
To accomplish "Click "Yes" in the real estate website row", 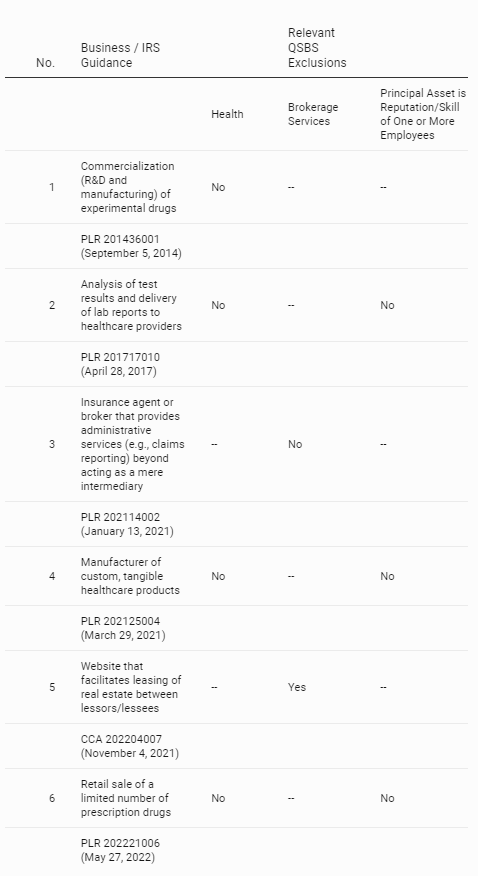I will click(x=297, y=687).
